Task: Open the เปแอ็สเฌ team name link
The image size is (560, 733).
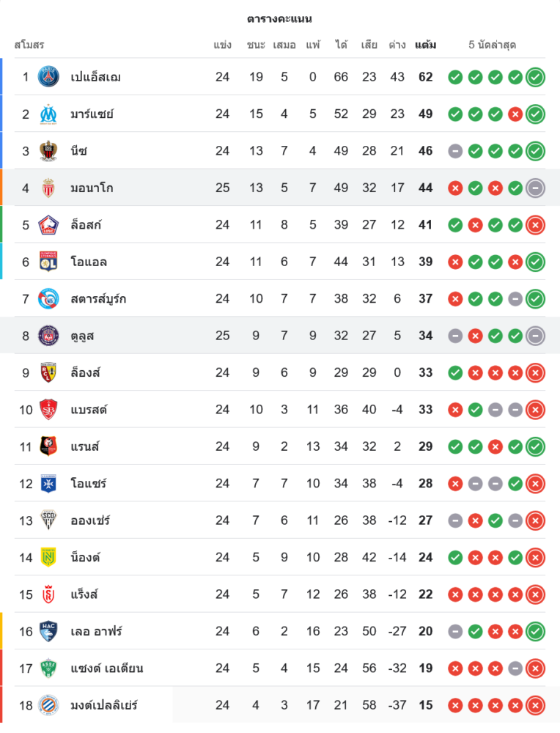Action: tap(96, 77)
